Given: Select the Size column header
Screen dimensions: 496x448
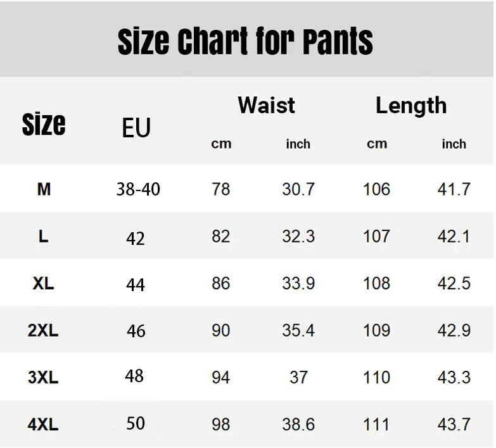Looking at the screenshot, I should tap(44, 124).
